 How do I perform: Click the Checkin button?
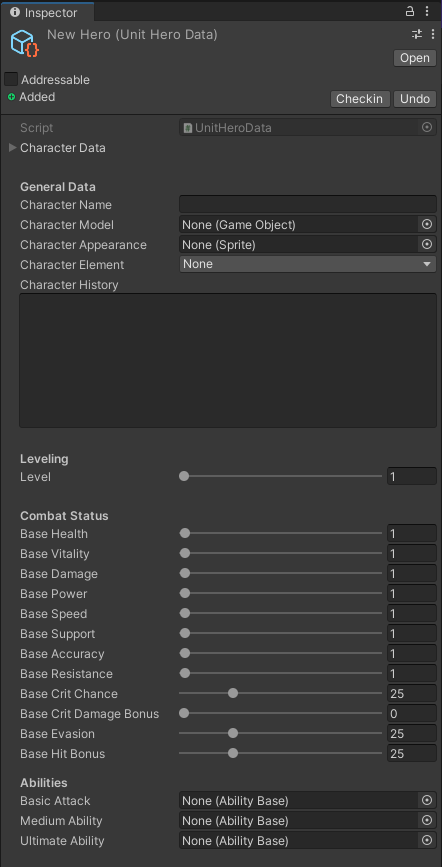click(x=360, y=99)
